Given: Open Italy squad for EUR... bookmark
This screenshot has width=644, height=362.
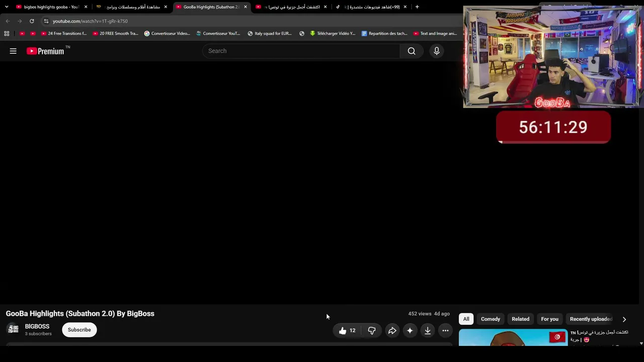Looking at the screenshot, I should [x=270, y=34].
